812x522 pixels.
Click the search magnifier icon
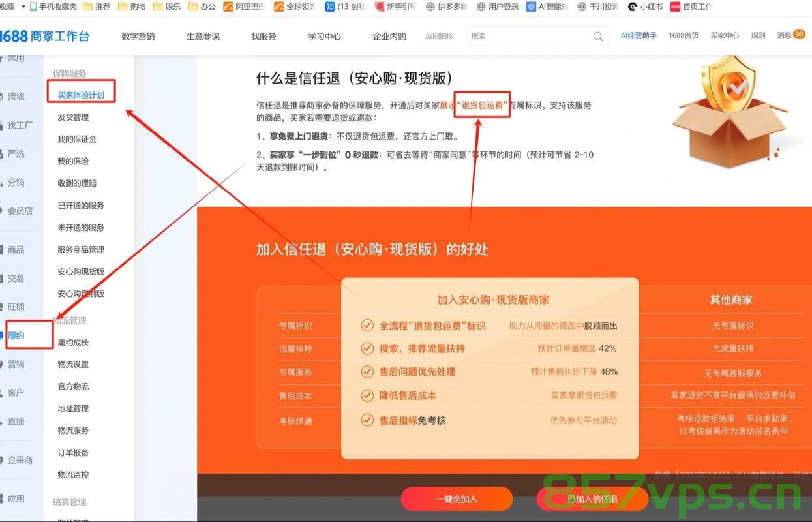598,37
